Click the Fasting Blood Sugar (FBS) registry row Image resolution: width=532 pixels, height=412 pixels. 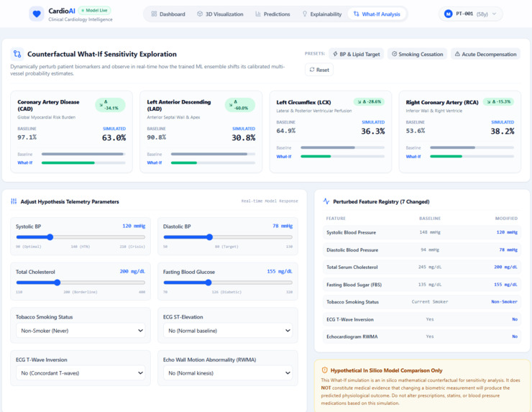(422, 285)
